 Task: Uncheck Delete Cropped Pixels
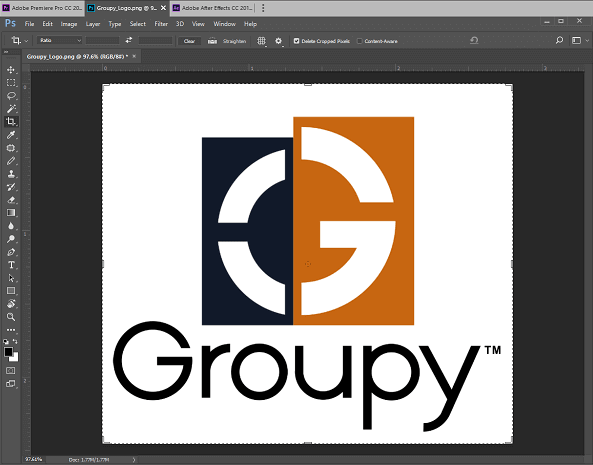pyautogui.click(x=296, y=41)
